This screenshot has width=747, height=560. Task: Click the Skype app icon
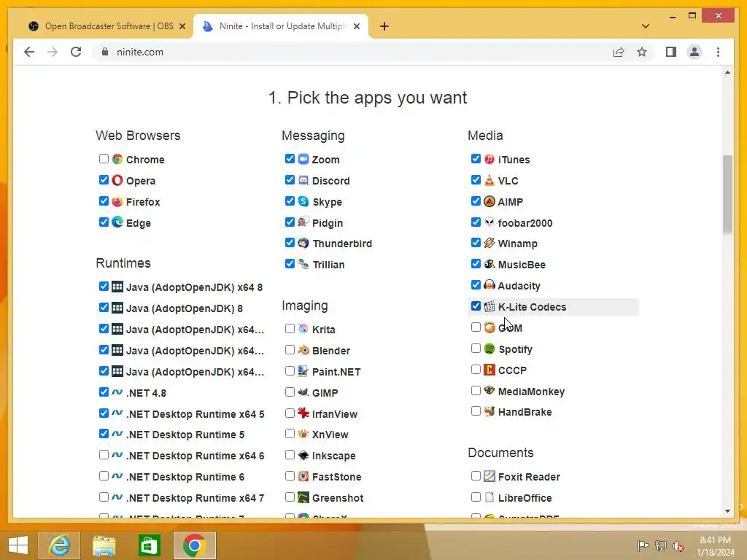303,201
